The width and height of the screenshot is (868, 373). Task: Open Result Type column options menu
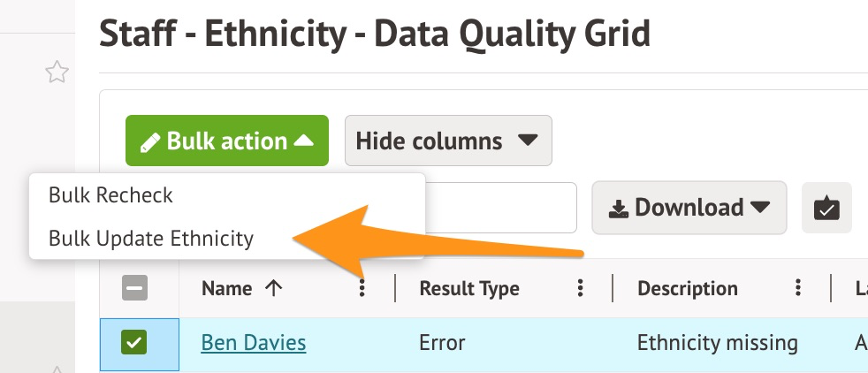pos(581,288)
